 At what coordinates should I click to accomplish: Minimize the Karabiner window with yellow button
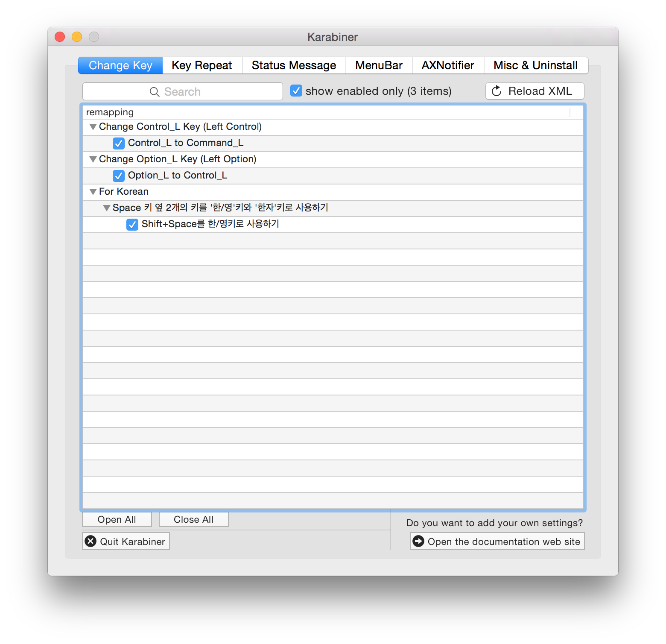pos(77,37)
